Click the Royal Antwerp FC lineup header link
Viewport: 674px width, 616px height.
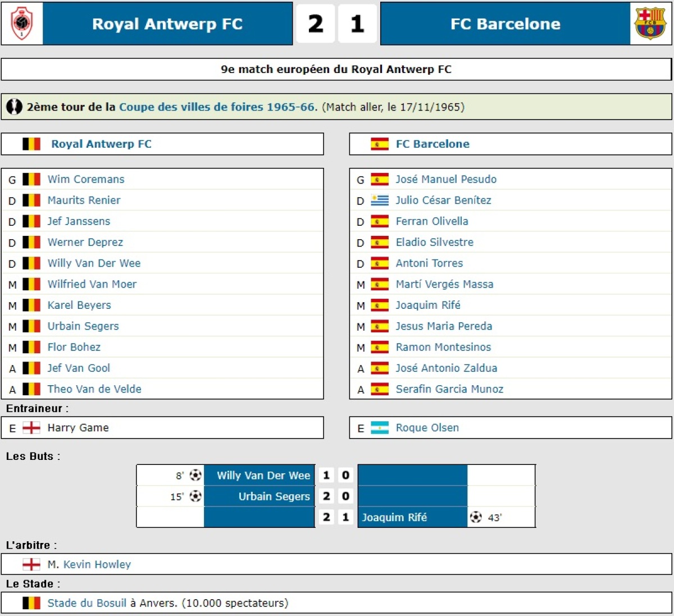click(101, 144)
